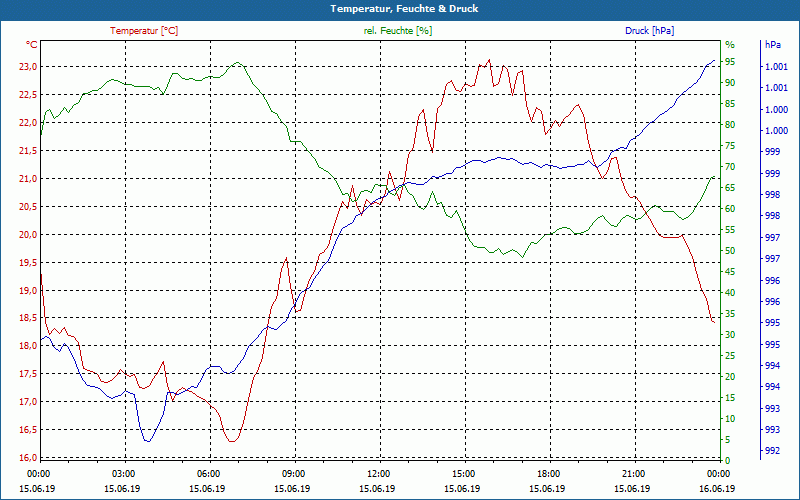Click the '00:00' label above the 16.06.19 date
The height and width of the screenshot is (500, 800).
click(x=718, y=473)
